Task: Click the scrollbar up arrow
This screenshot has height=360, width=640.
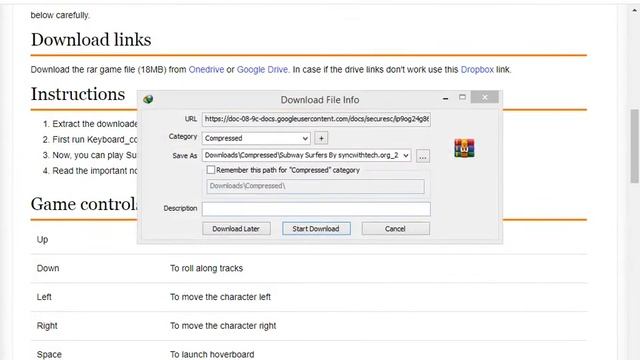Action: point(634,11)
